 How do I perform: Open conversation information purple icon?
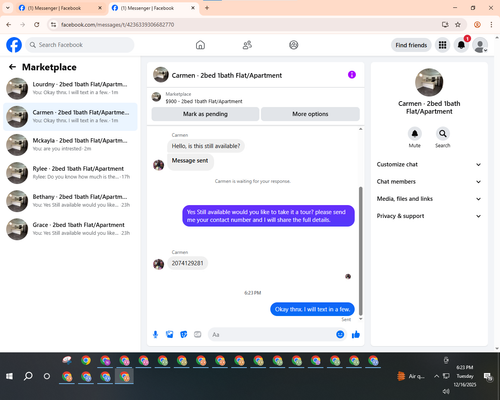coord(352,75)
